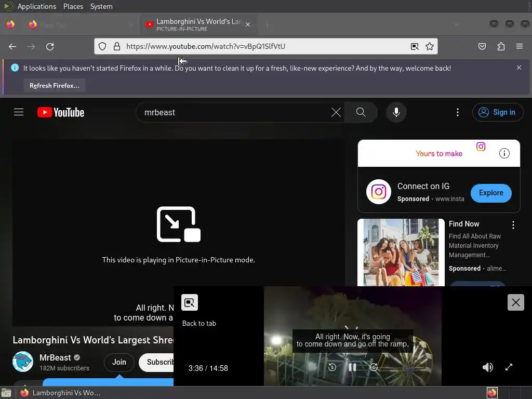Rewind PiP video five seconds
The height and width of the screenshot is (399, 532).
[x=332, y=367]
